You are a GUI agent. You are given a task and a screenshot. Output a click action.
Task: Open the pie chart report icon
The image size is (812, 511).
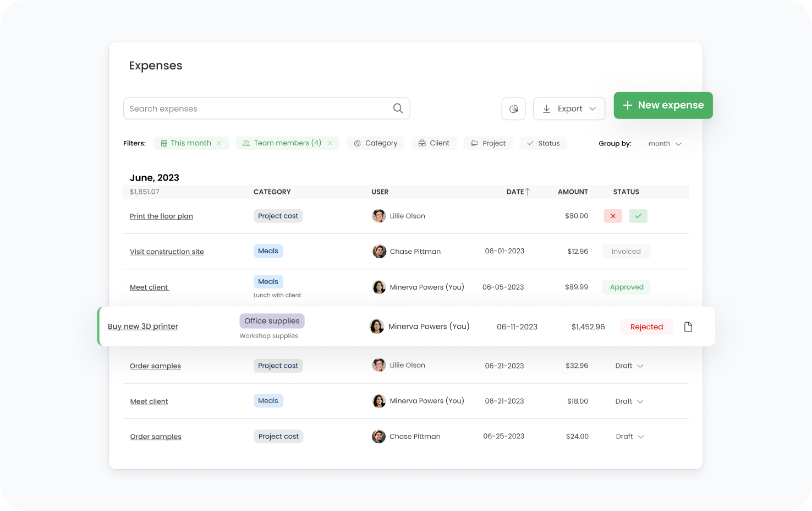point(513,109)
